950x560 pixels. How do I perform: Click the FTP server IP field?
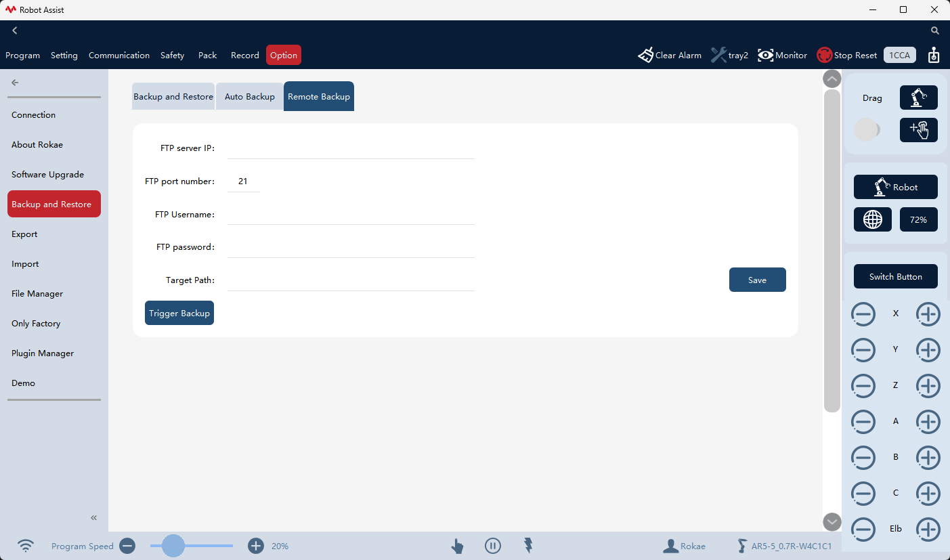pos(351,148)
